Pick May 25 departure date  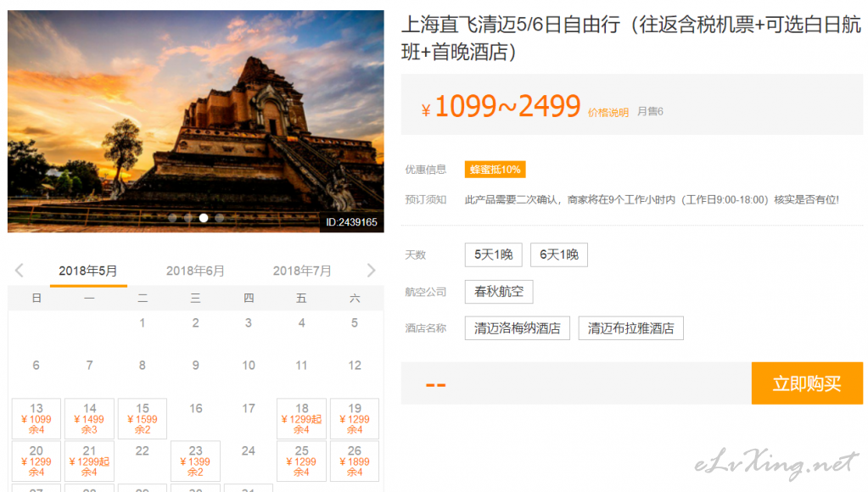click(x=302, y=461)
